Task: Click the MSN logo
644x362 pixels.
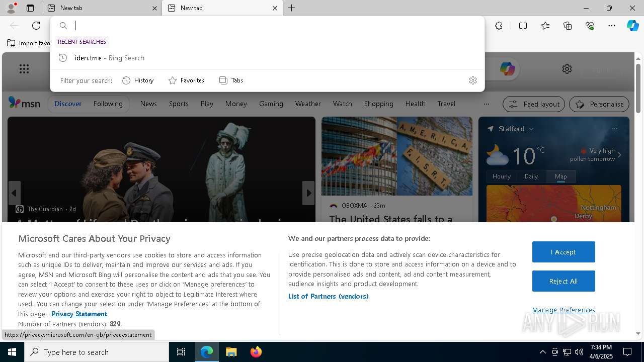Action: coord(24,103)
